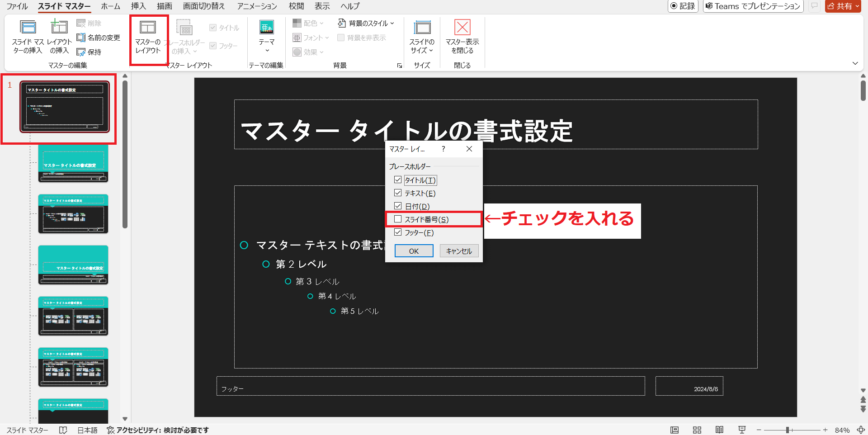Click the zoom-out minus button
Image resolution: width=868 pixels, height=435 pixels.
tap(759, 430)
